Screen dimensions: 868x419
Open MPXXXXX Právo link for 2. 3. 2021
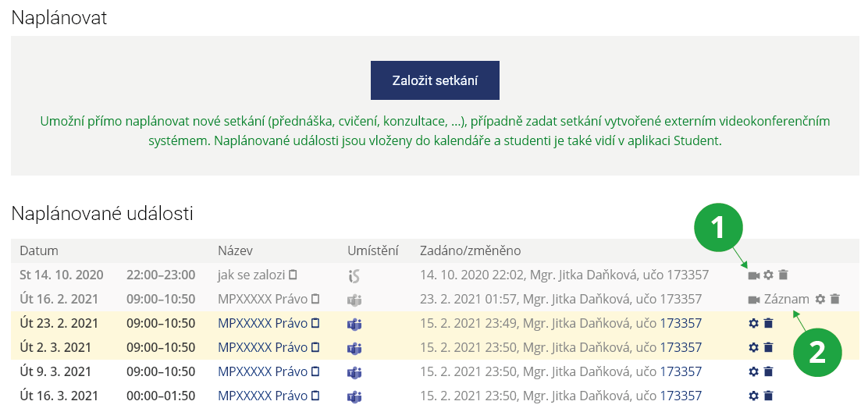(x=262, y=347)
